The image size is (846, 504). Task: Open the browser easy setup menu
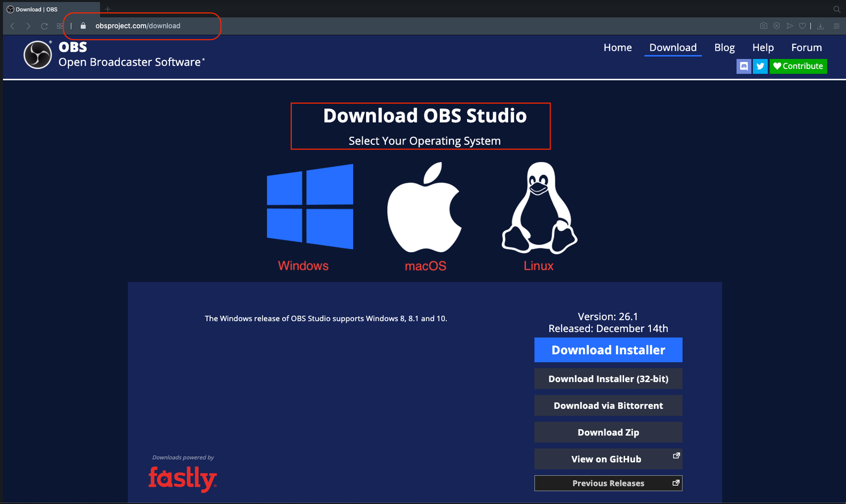click(836, 26)
